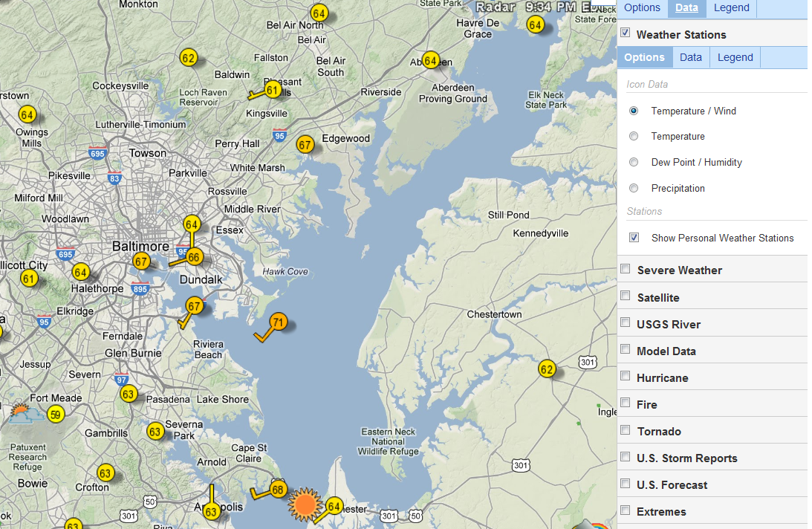Open the Options tab at top
Image resolution: width=812 pixels, height=529 pixels.
642,7
